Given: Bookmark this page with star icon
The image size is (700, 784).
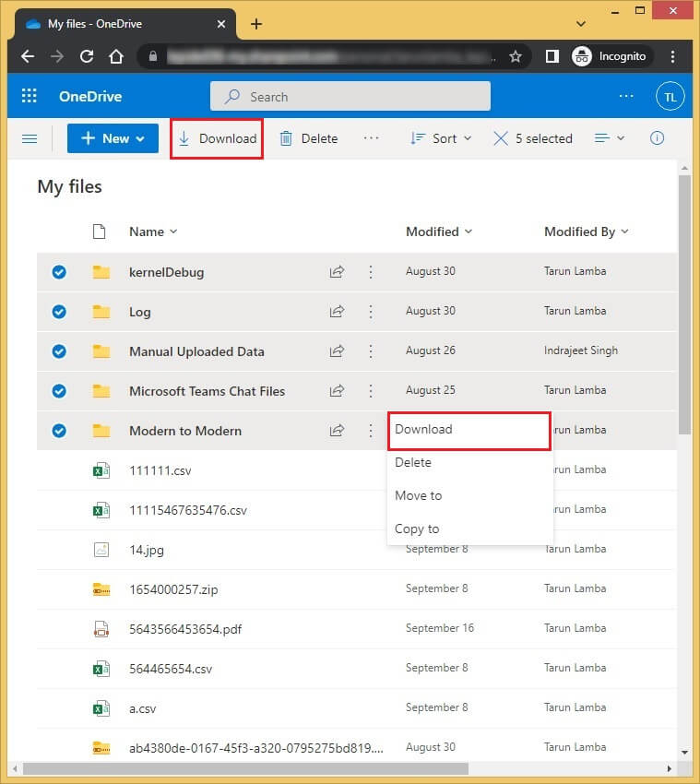Looking at the screenshot, I should coord(515,56).
